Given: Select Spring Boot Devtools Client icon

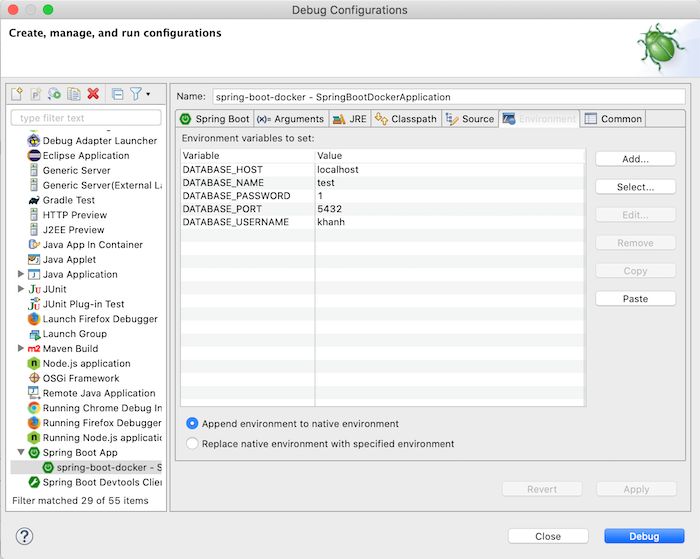Looking at the screenshot, I should tap(34, 482).
